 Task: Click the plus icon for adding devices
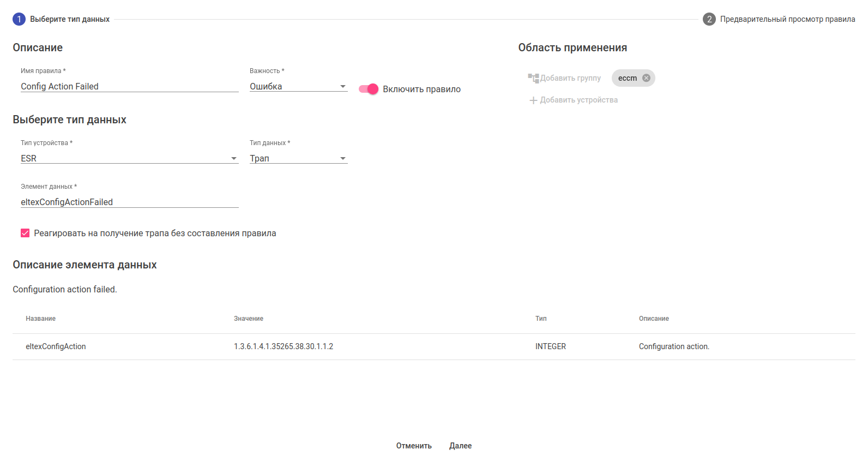(533, 100)
